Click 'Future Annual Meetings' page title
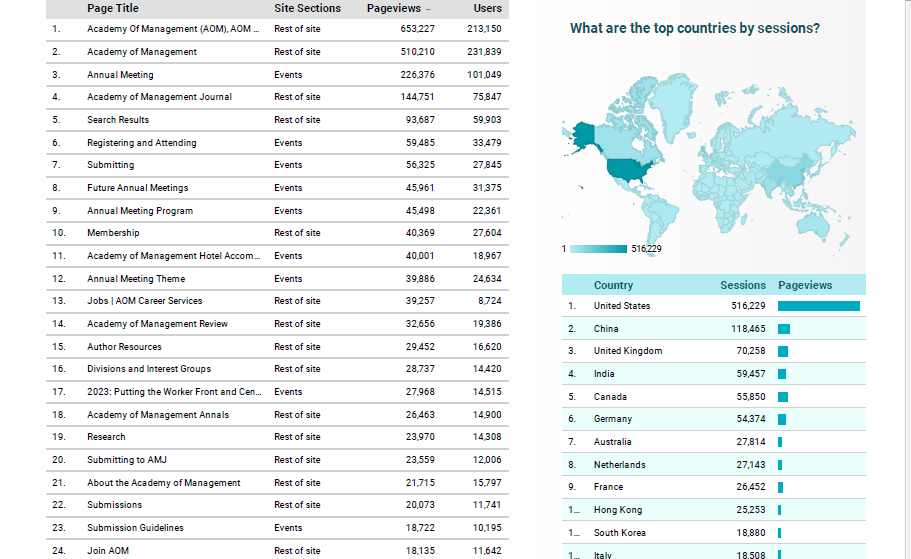 pos(138,188)
